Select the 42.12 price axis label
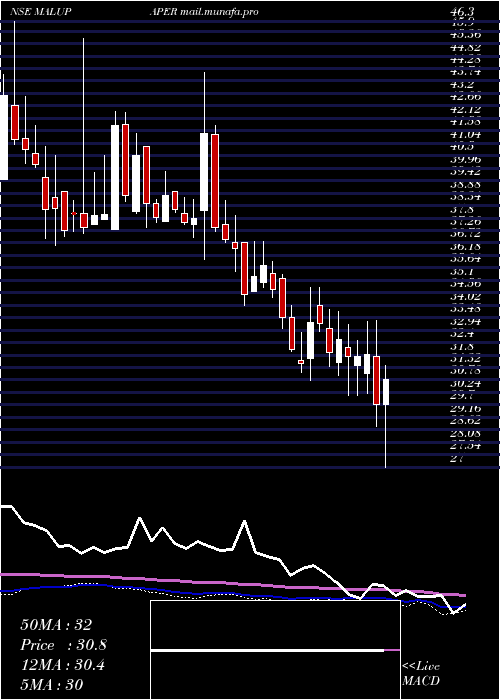The height and width of the screenshot is (700, 500). pos(466,109)
